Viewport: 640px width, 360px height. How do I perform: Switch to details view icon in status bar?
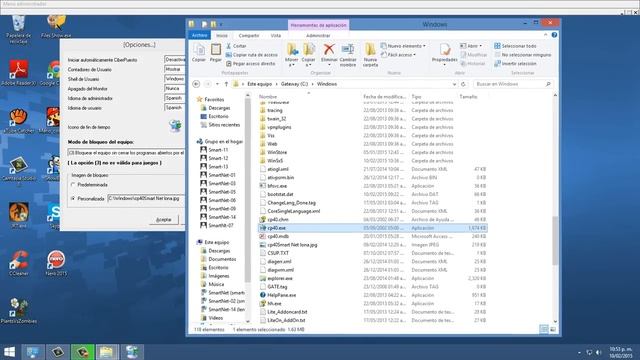click(544, 329)
